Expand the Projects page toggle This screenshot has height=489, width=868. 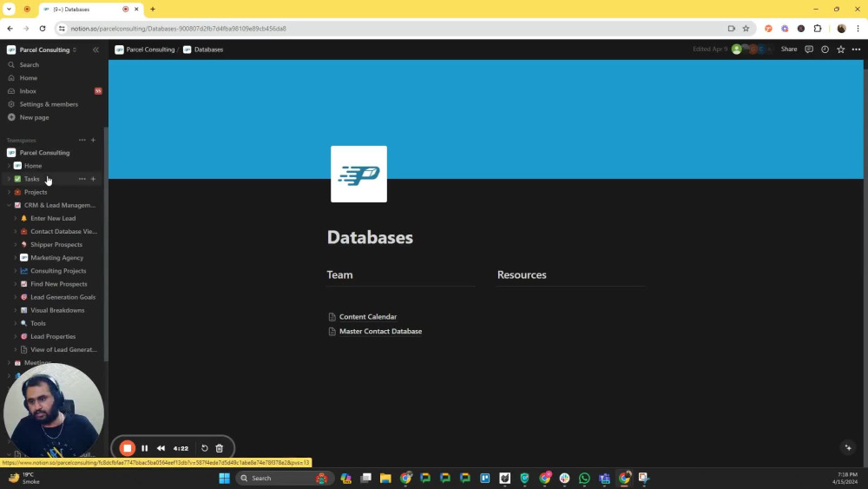(9, 192)
